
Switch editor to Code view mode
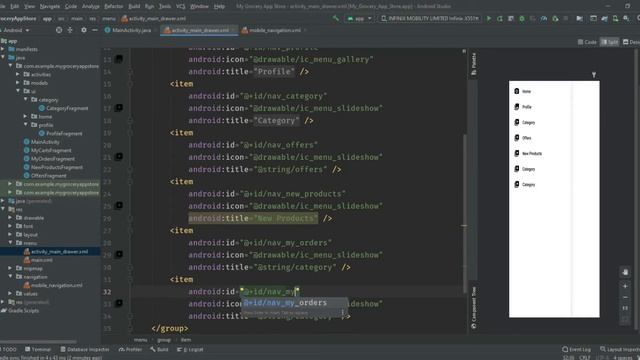587,42
